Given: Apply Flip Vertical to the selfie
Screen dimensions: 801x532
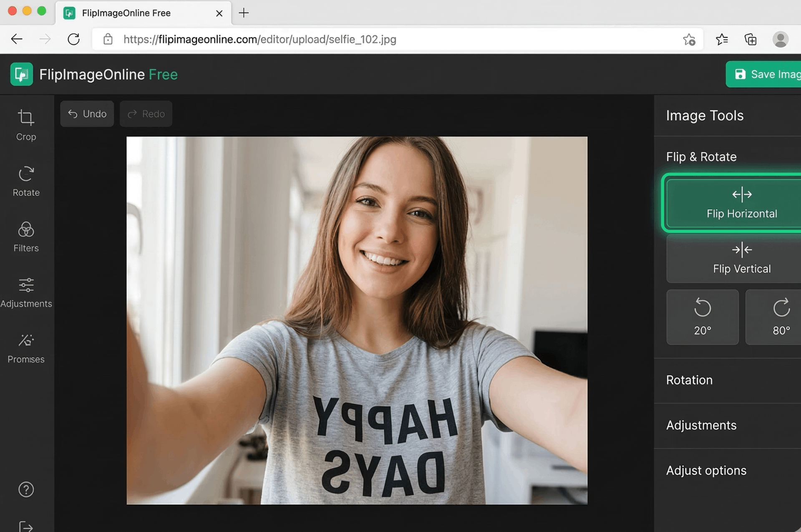Looking at the screenshot, I should [742, 259].
